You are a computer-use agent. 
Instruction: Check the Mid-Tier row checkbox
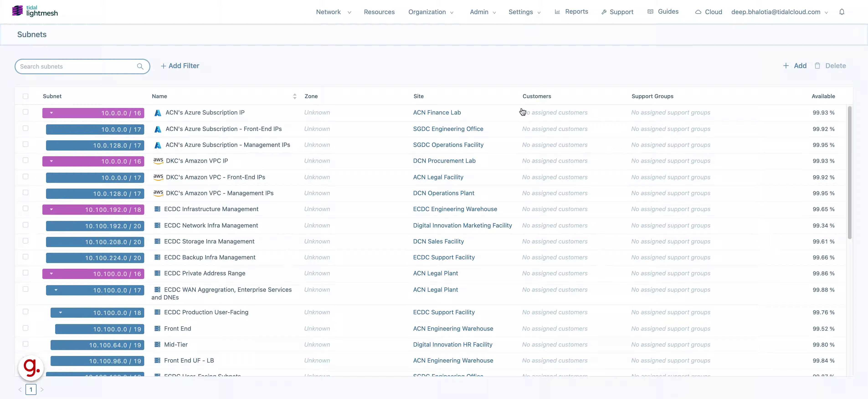pyautogui.click(x=26, y=344)
